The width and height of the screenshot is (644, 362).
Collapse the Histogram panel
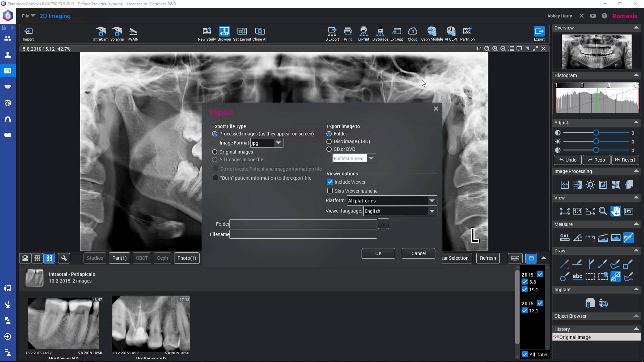pyautogui.click(x=636, y=75)
